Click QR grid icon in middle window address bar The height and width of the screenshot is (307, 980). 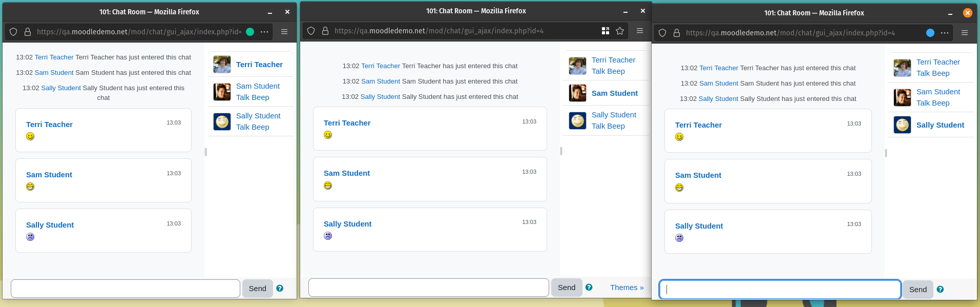pyautogui.click(x=606, y=31)
